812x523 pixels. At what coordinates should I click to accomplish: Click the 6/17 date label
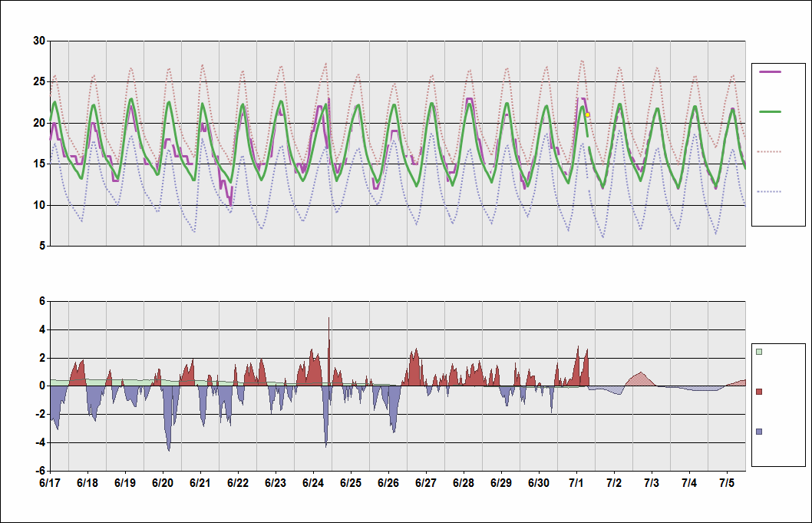pos(50,483)
